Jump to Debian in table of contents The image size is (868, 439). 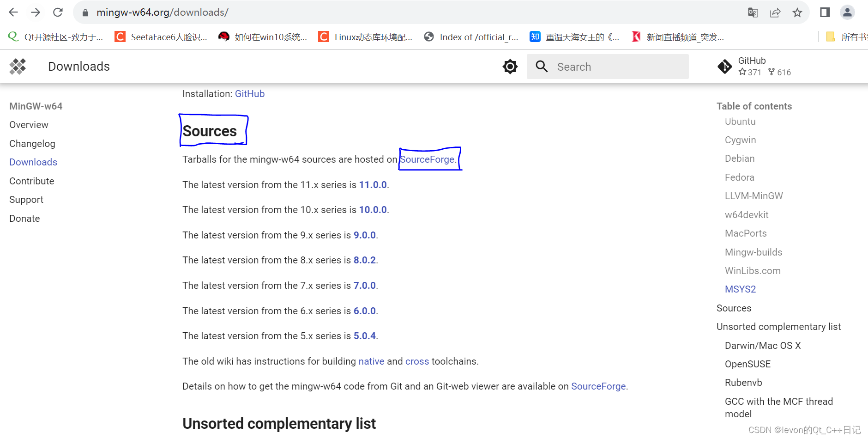[740, 159]
